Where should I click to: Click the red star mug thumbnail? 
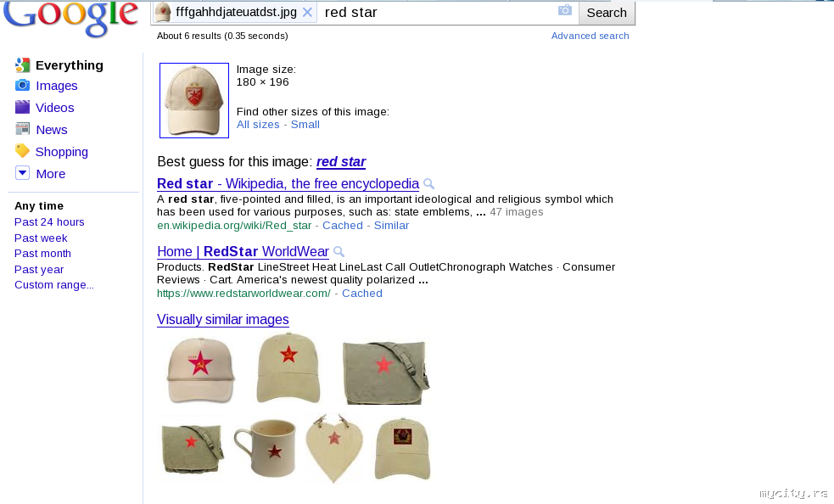[266, 448]
